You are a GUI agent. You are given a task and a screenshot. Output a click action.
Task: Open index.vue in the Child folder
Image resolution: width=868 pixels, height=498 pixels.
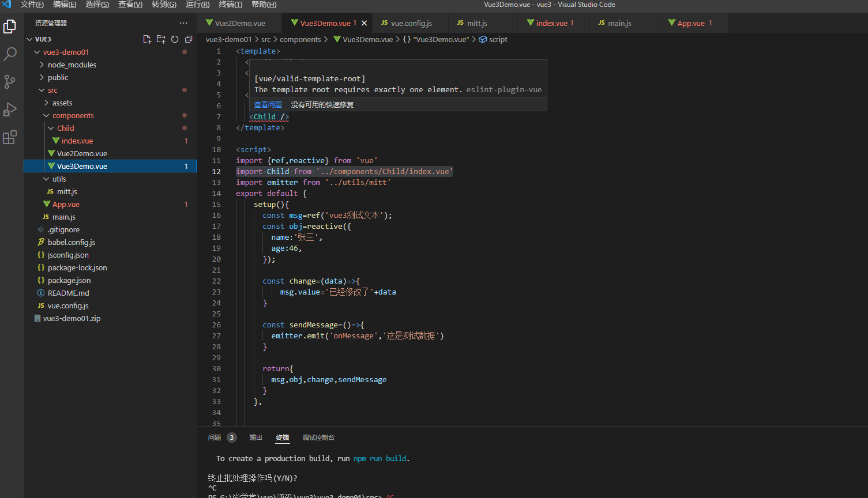[77, 141]
